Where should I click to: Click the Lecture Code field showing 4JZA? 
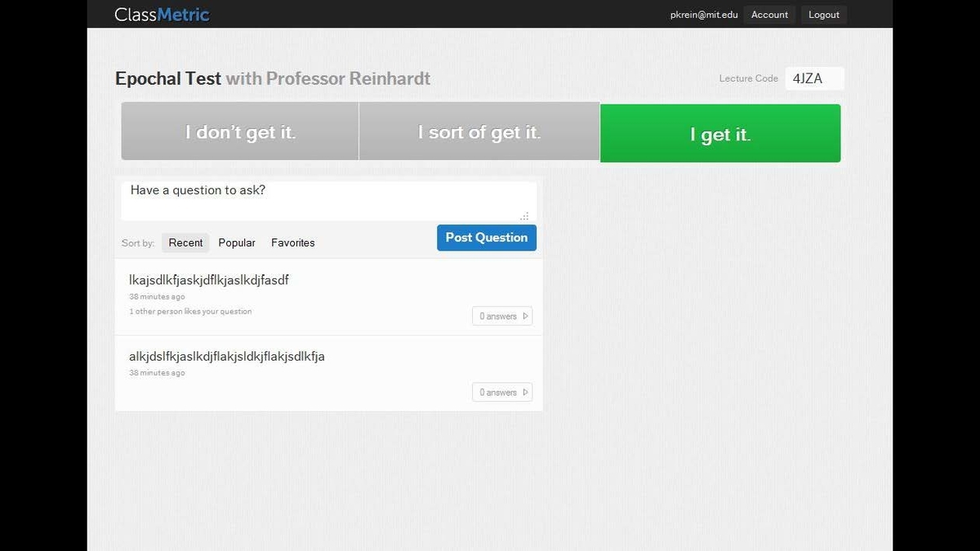(x=814, y=78)
